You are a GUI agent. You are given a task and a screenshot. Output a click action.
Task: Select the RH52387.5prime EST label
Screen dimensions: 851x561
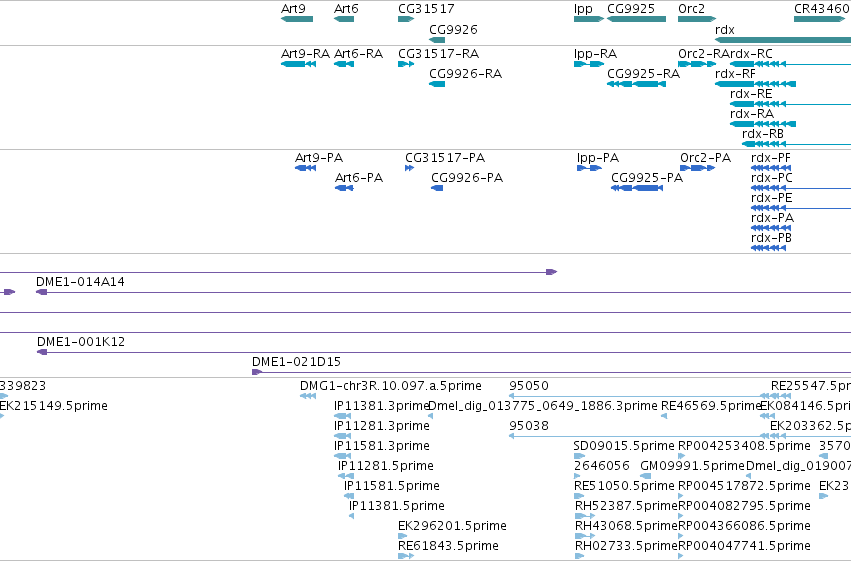pos(626,506)
